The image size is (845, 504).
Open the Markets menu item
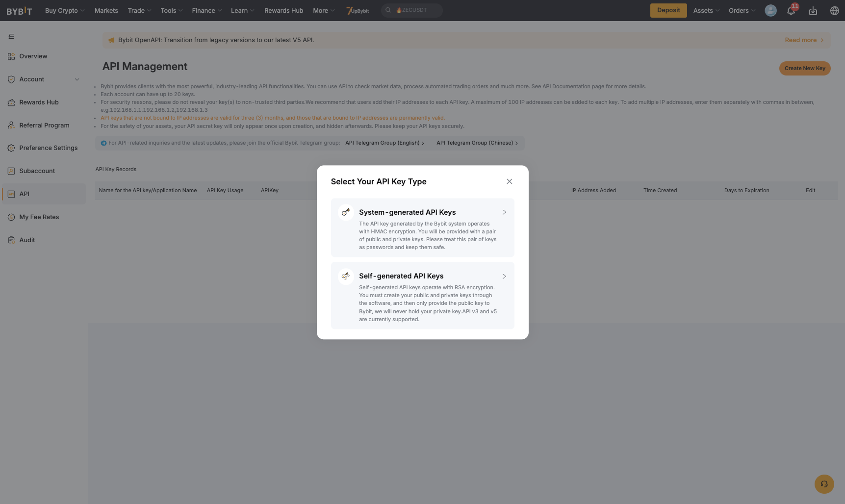106,10
